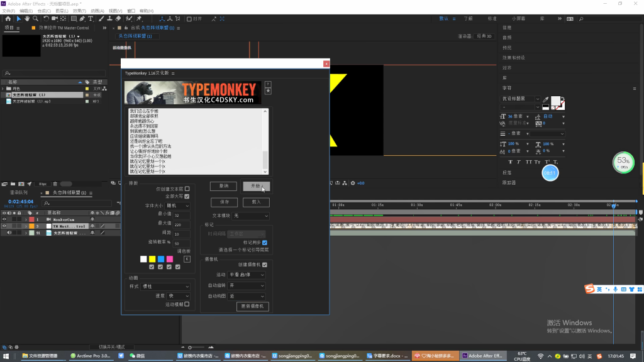Hide the TM Master Control layer eye
644x362 pixels.
pyautogui.click(x=4, y=226)
